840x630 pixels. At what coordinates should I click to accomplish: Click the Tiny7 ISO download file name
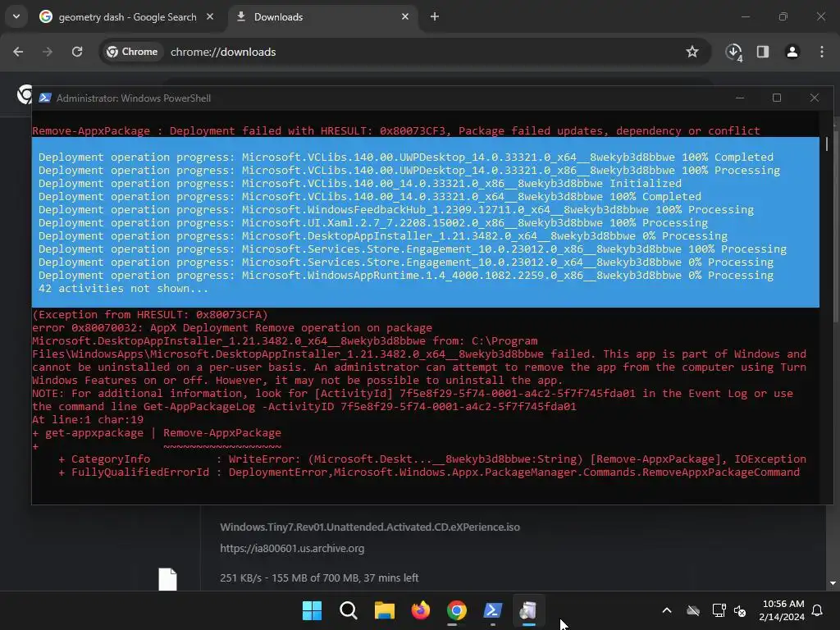point(370,527)
